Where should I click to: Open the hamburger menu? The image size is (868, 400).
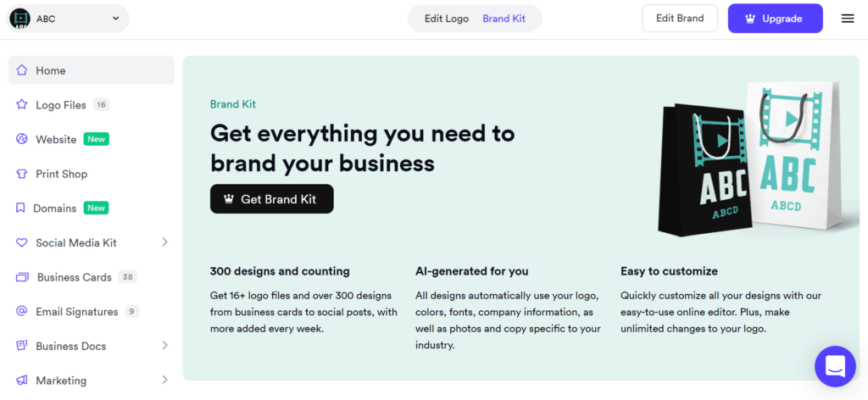(x=848, y=19)
